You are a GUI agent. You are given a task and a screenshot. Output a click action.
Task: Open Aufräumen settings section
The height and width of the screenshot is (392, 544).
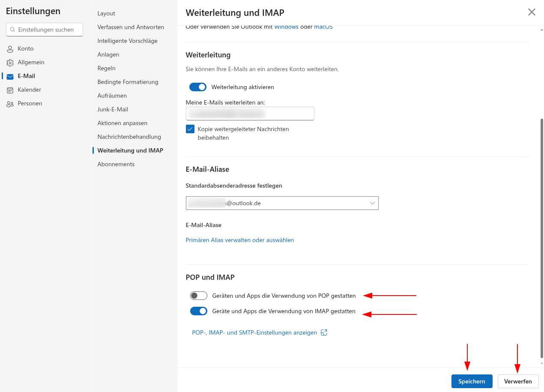coord(112,96)
